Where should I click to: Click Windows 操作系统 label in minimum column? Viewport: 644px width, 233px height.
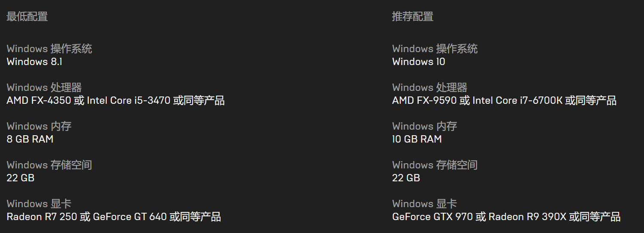click(x=49, y=49)
